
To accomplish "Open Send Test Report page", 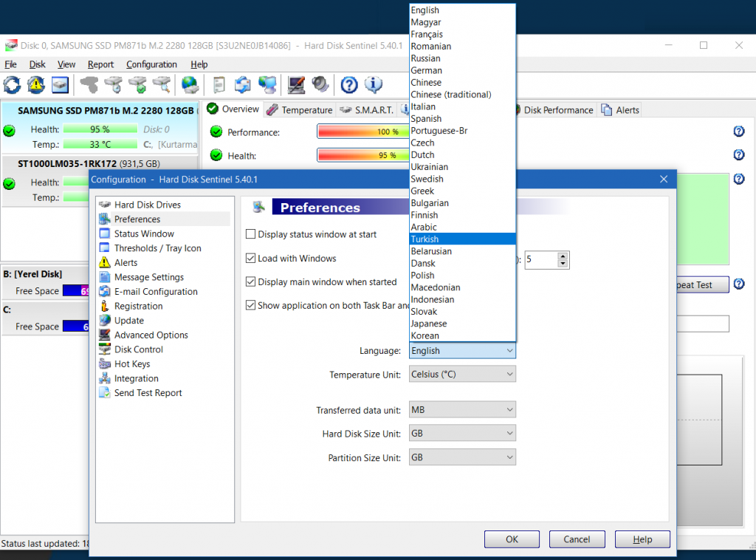I will (148, 392).
